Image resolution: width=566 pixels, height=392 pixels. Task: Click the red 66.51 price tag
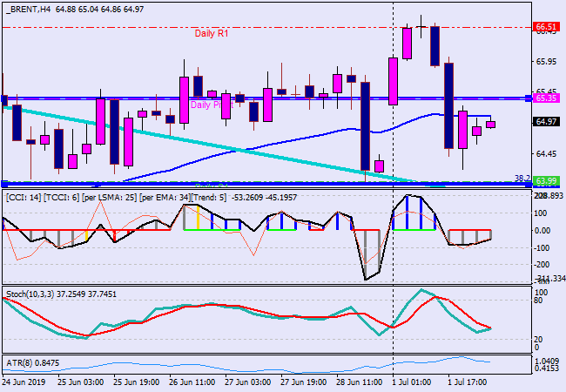click(545, 27)
